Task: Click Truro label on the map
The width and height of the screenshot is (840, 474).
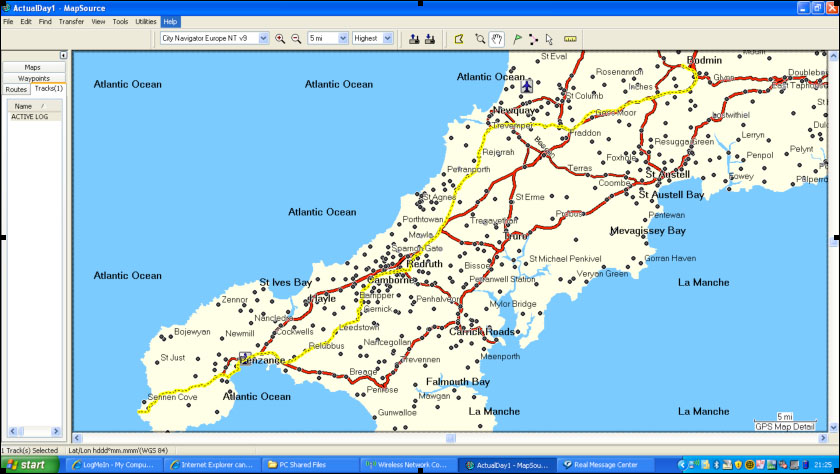Action: [516, 236]
